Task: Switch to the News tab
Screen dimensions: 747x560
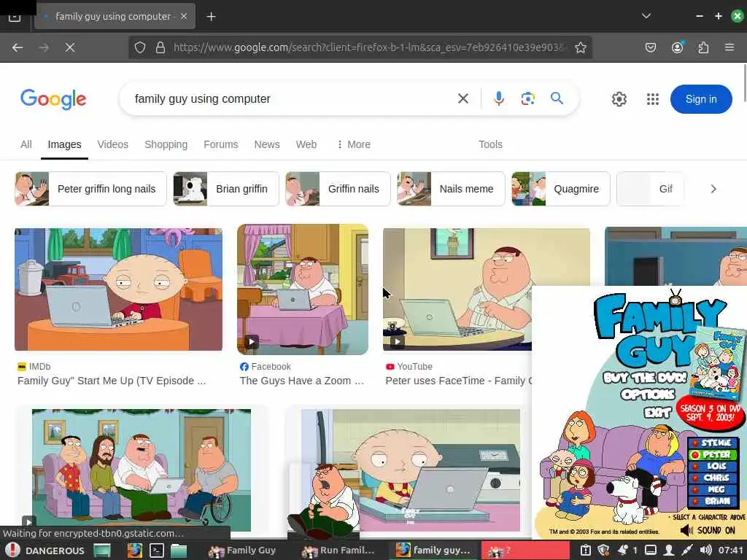Action: tap(267, 144)
